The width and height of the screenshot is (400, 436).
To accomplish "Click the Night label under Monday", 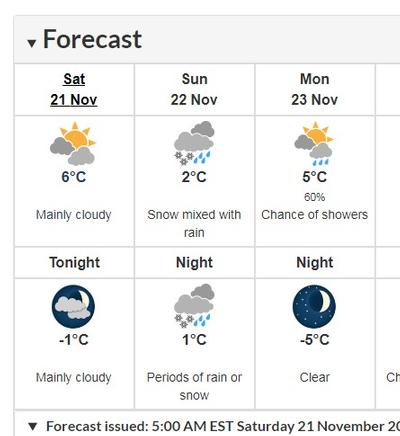I will pyautogui.click(x=315, y=263).
